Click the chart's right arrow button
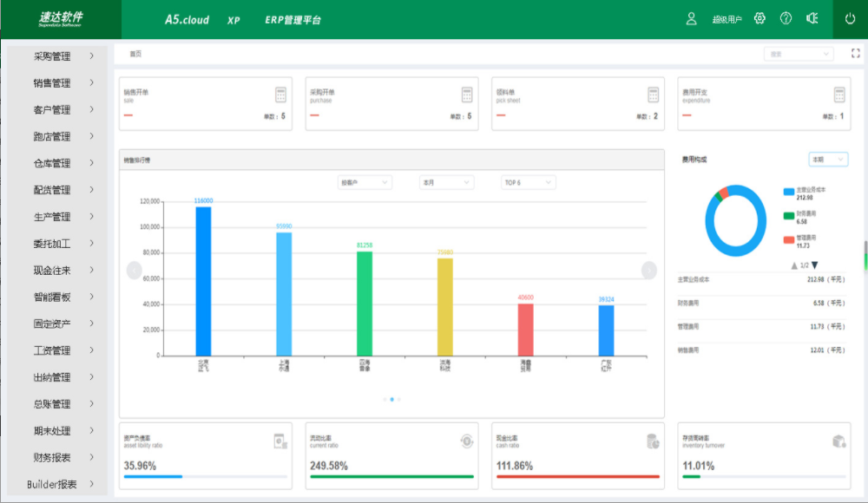This screenshot has height=503, width=868. pyautogui.click(x=649, y=271)
